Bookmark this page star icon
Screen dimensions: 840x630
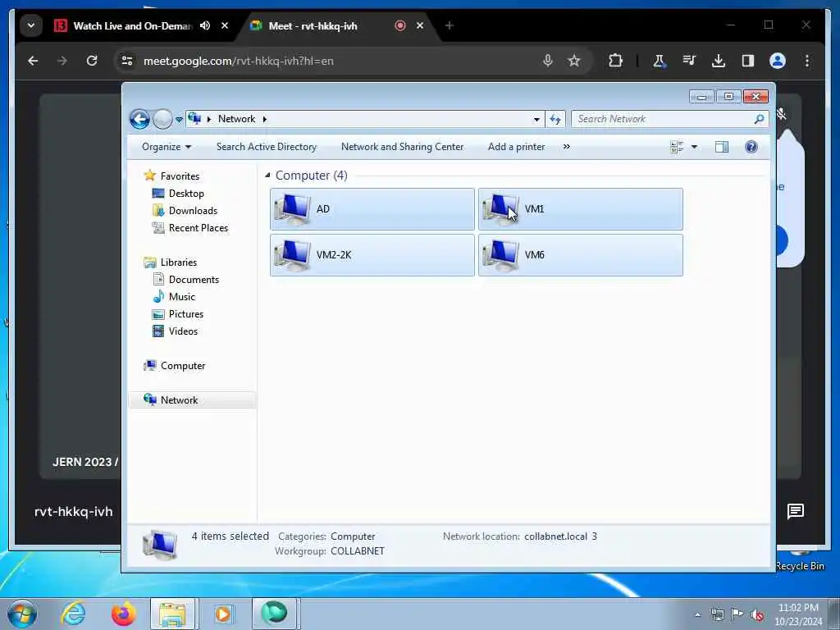[x=574, y=61]
